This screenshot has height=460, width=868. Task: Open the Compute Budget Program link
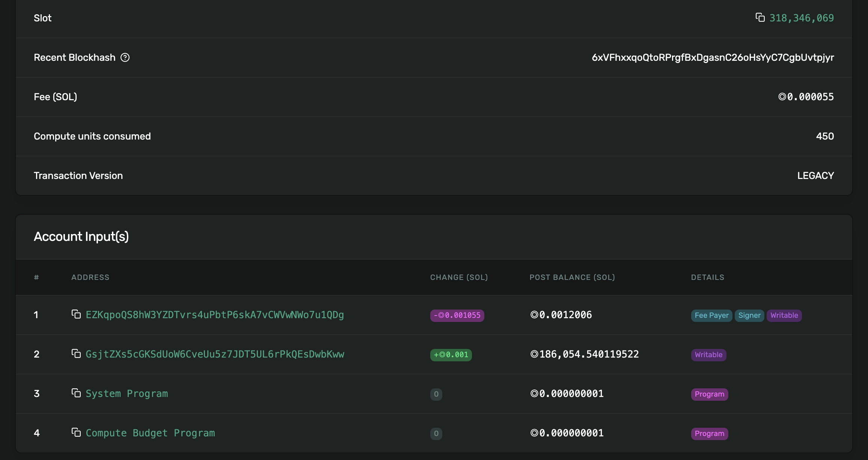point(150,433)
